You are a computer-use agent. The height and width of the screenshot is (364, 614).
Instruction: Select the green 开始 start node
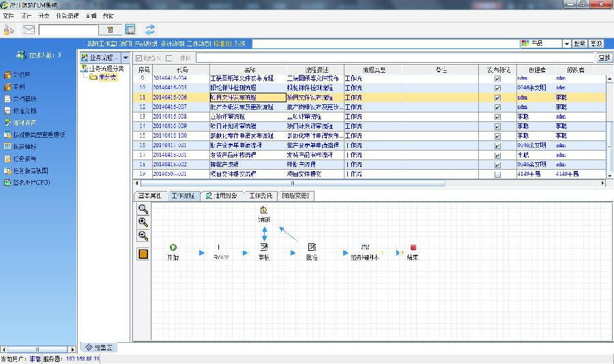pos(173,247)
